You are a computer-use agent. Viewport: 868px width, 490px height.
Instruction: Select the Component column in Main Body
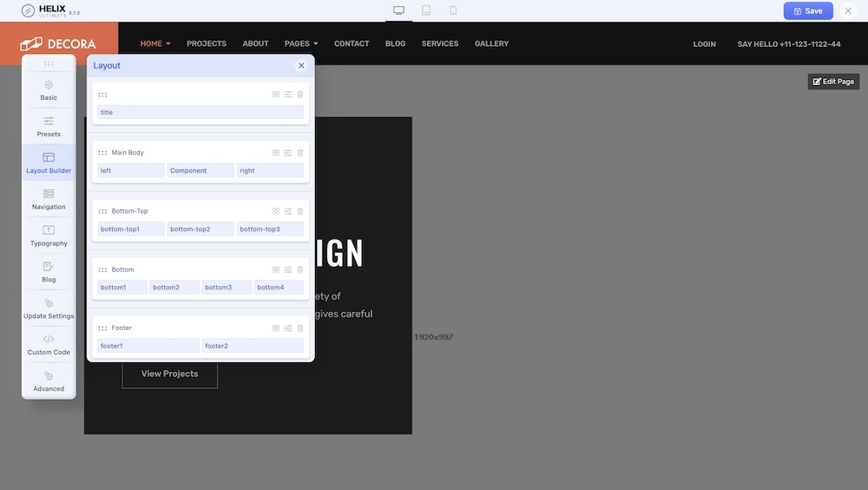(x=201, y=171)
